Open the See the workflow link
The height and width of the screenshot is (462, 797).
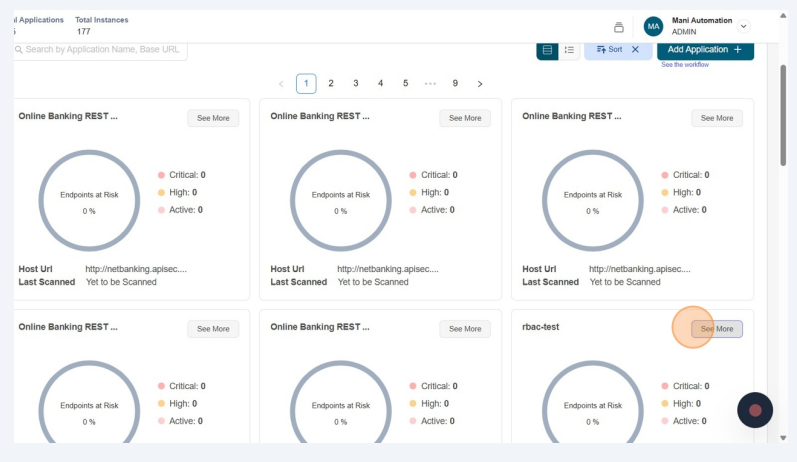pos(684,65)
